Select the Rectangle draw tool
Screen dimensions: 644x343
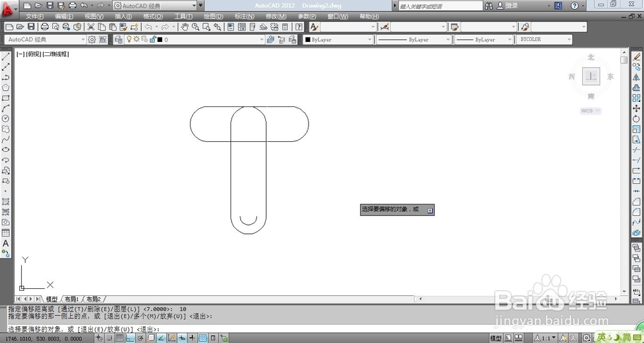(x=6, y=98)
